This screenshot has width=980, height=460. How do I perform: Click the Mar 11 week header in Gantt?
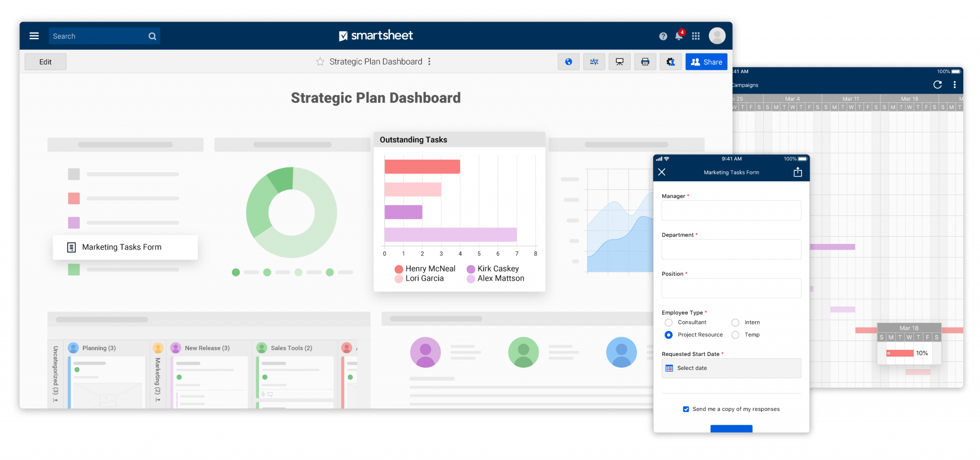(x=851, y=99)
